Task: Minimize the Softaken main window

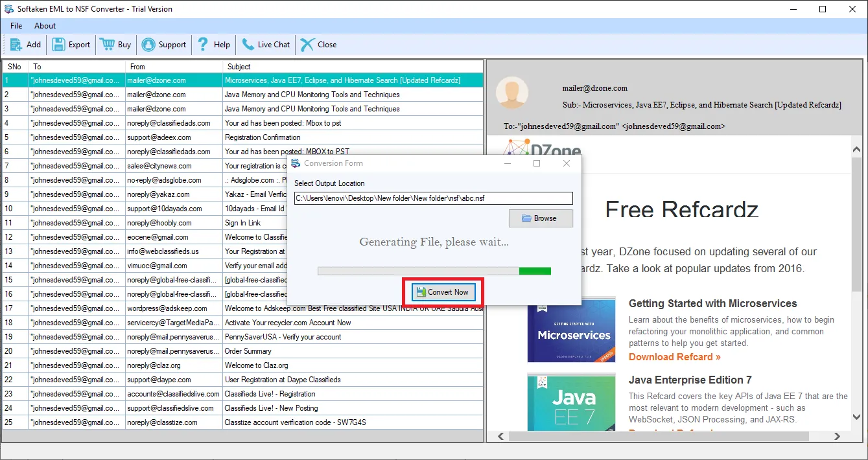Action: pyautogui.click(x=792, y=9)
